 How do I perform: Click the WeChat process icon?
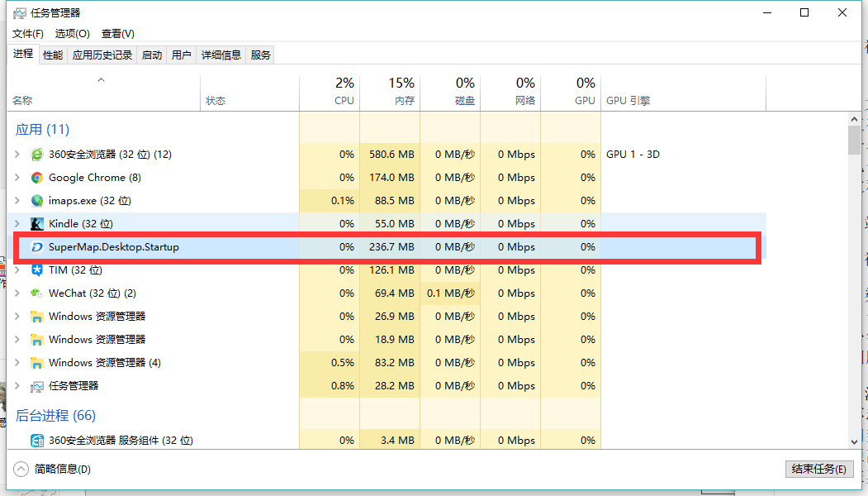pyautogui.click(x=37, y=293)
